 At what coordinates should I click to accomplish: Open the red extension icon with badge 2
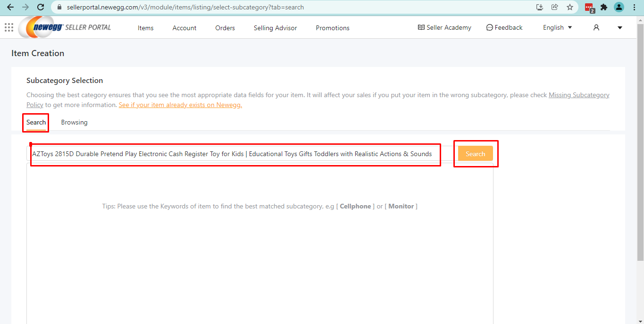589,8
